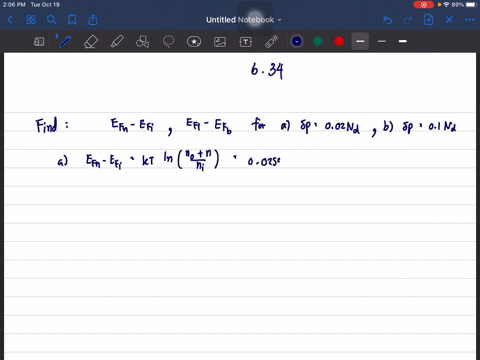Open the share and export menu
The height and width of the screenshot is (360, 480).
pos(93,20)
